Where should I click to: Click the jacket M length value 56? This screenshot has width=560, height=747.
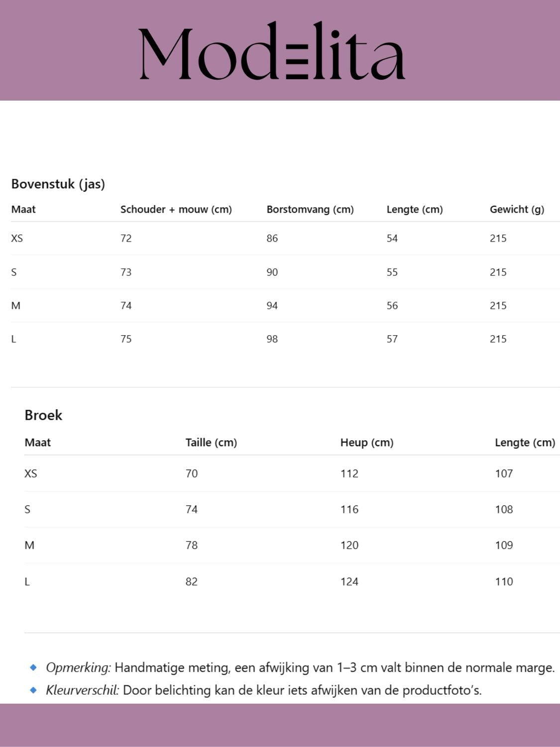pos(392,306)
